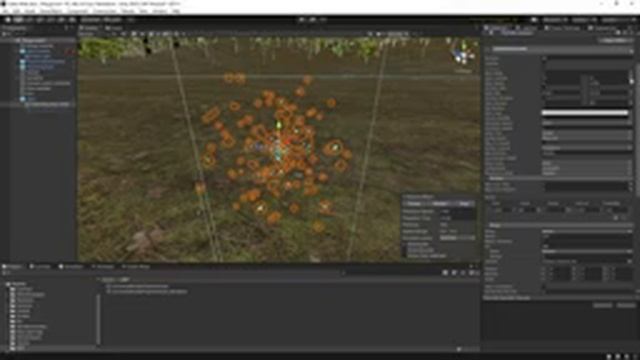This screenshot has height=360, width=640.
Task: Click the Playback Speed field
Action: (458, 211)
